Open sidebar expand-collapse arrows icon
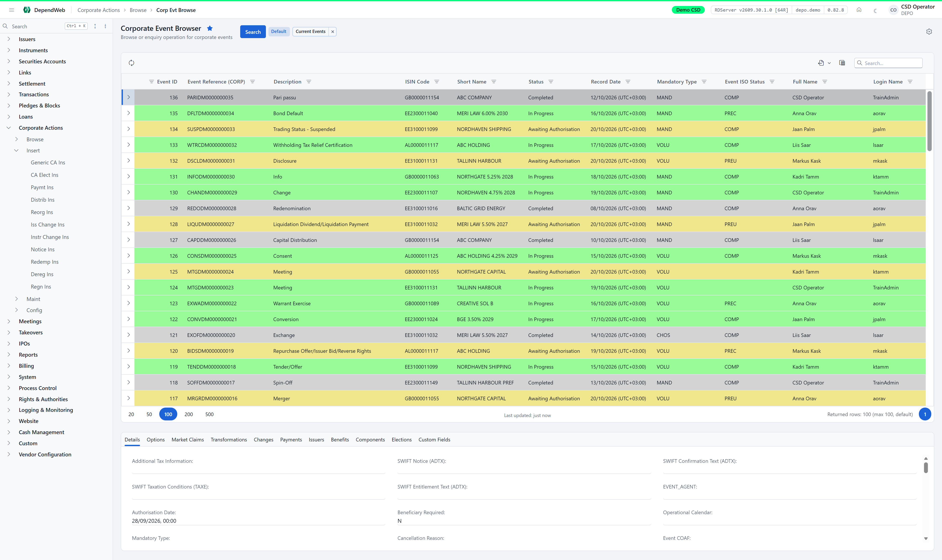Screen dimensions: 942x560 pos(95,26)
